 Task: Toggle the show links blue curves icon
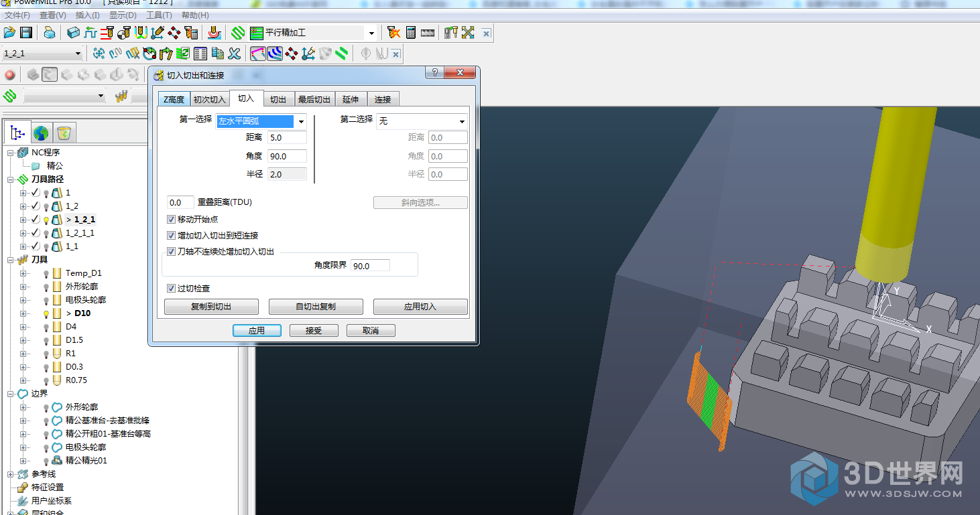tap(275, 54)
